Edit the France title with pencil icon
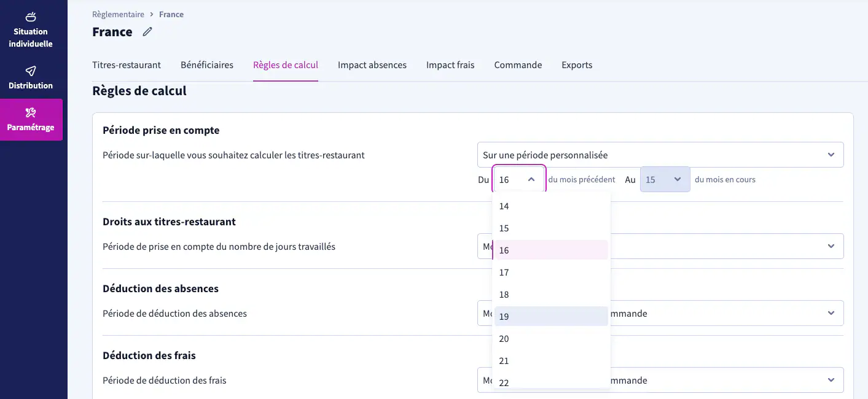This screenshot has width=868, height=399. click(147, 32)
